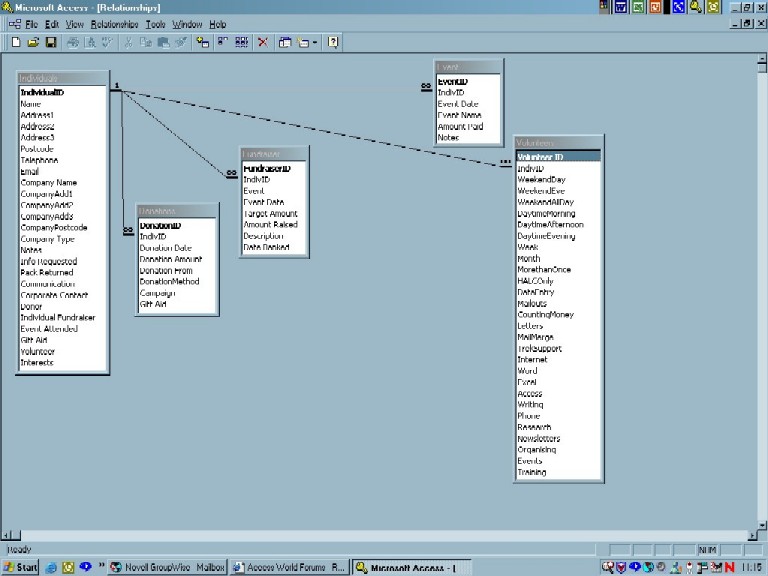Switch to Access World Forums taskbar button
768x576 pixels.
pos(288,567)
